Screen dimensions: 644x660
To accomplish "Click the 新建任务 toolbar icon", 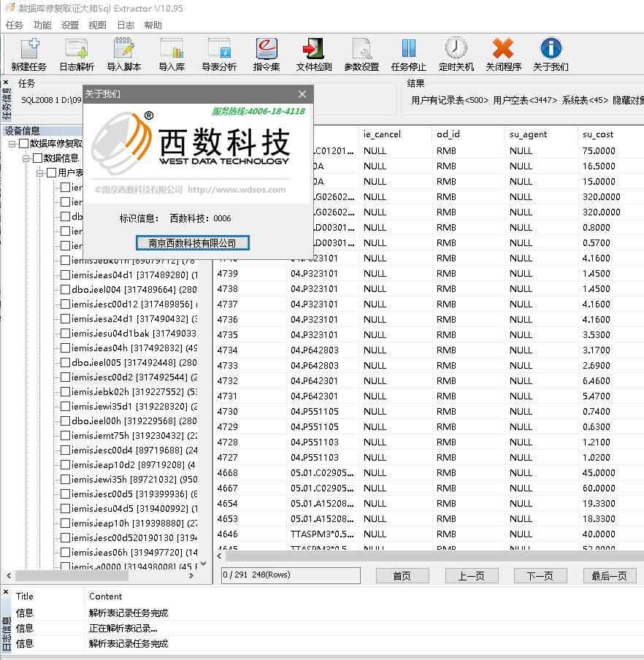I will click(29, 54).
